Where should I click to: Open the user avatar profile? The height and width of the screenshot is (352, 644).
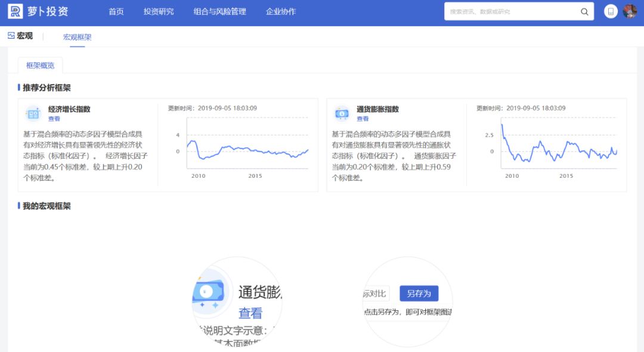click(x=630, y=11)
